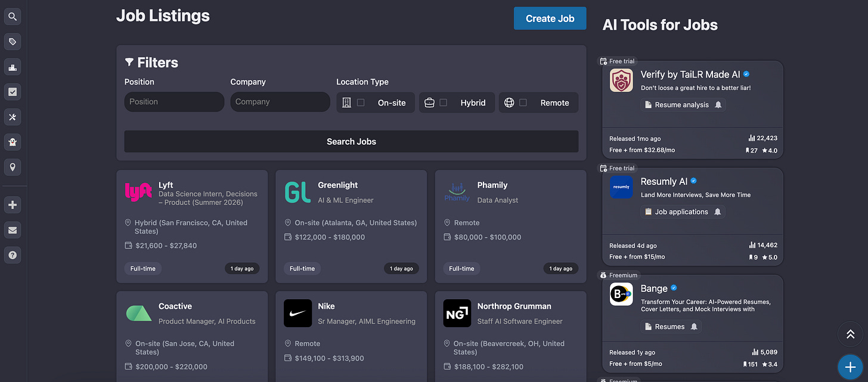Image resolution: width=868 pixels, height=382 pixels.
Task: Click the tools wrench icon in sidebar
Action: (x=13, y=117)
